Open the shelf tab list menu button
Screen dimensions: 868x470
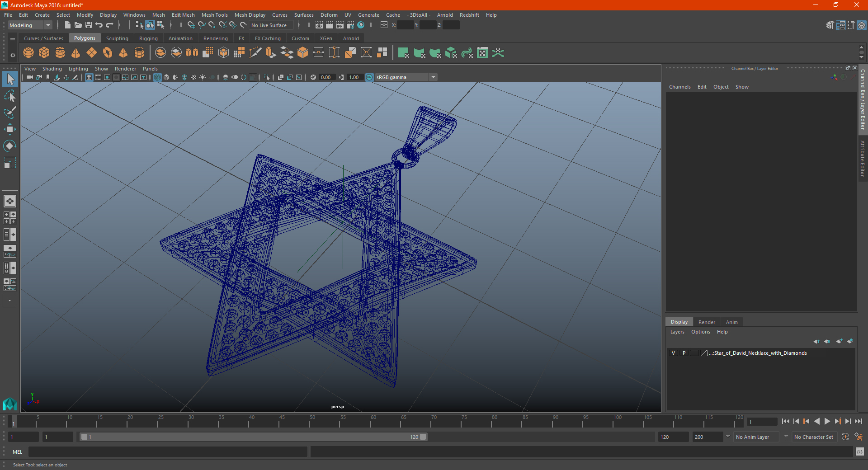(13, 39)
